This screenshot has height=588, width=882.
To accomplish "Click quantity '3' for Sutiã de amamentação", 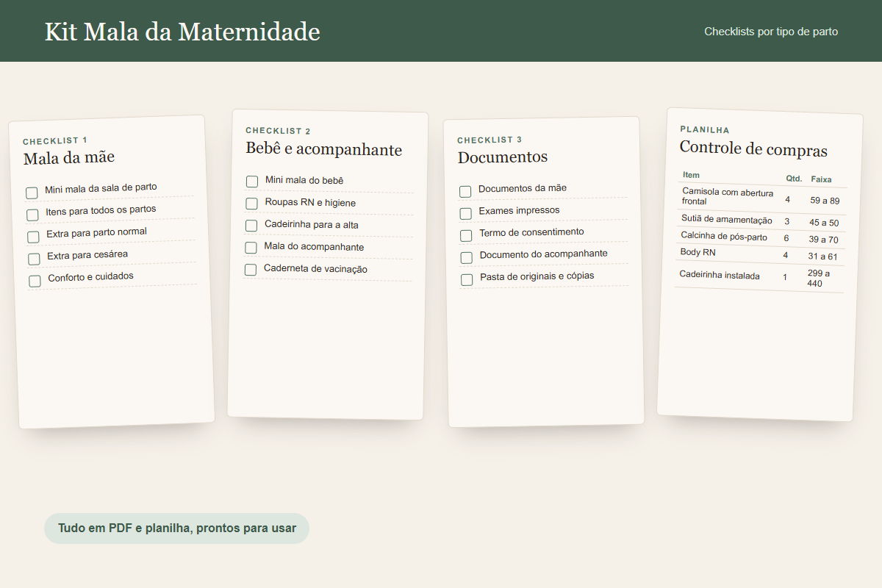I will 786,221.
